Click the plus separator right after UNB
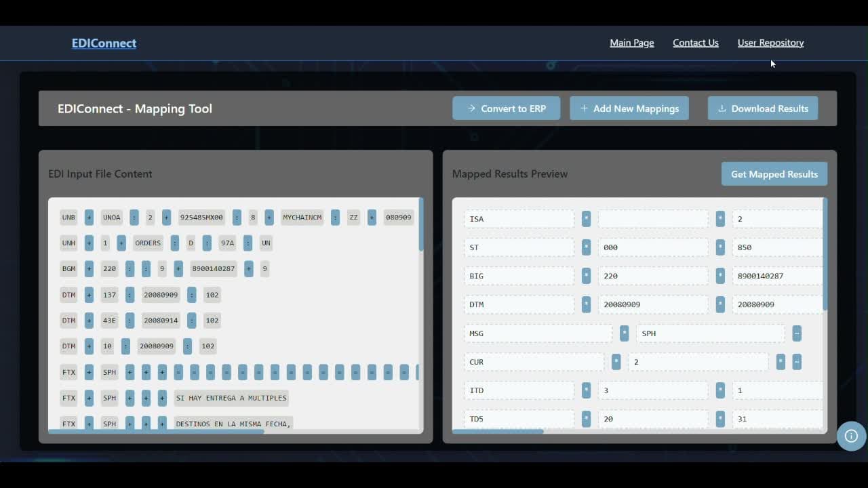Viewport: 868px width, 488px height. tap(89, 218)
